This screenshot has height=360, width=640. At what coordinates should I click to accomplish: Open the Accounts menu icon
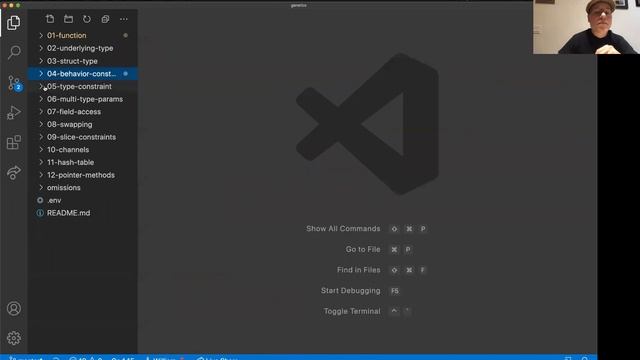(13, 308)
